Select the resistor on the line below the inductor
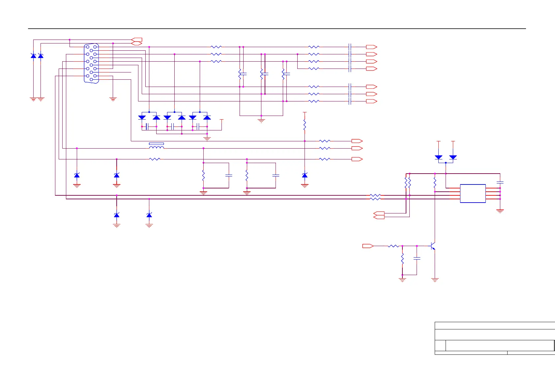555x392 pixels. tap(155, 159)
